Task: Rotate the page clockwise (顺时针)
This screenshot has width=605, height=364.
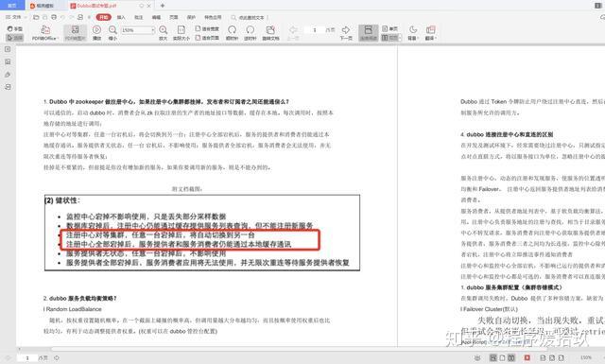Action: point(232,33)
